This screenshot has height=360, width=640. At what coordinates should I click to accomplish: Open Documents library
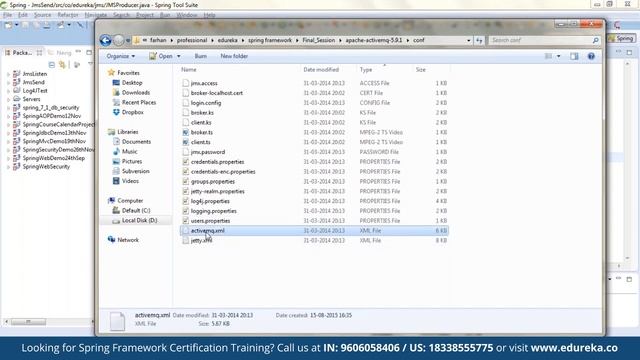[136, 142]
